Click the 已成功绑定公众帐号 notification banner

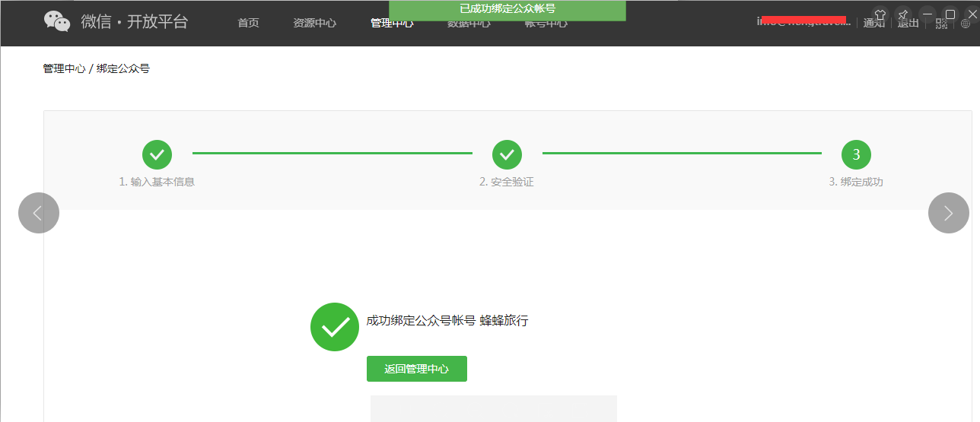point(508,9)
